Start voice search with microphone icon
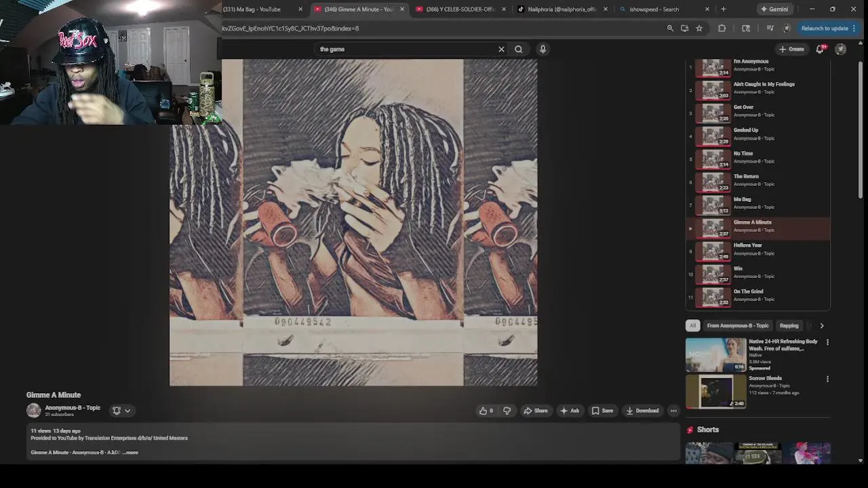The height and width of the screenshot is (488, 868). (x=542, y=49)
